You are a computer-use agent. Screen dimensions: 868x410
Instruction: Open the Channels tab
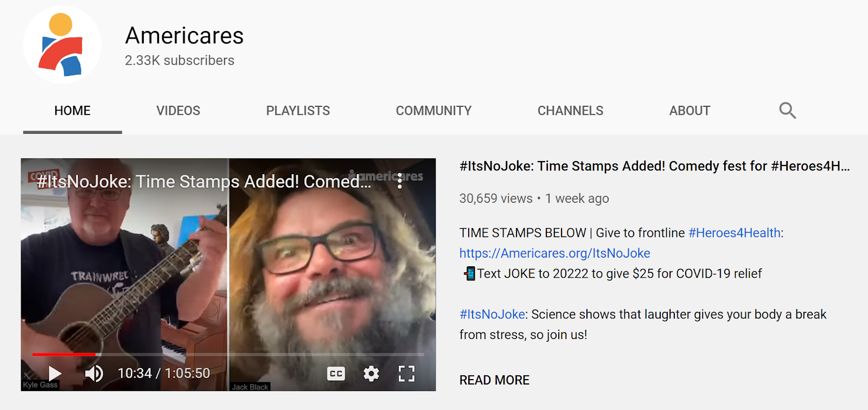pyautogui.click(x=570, y=111)
